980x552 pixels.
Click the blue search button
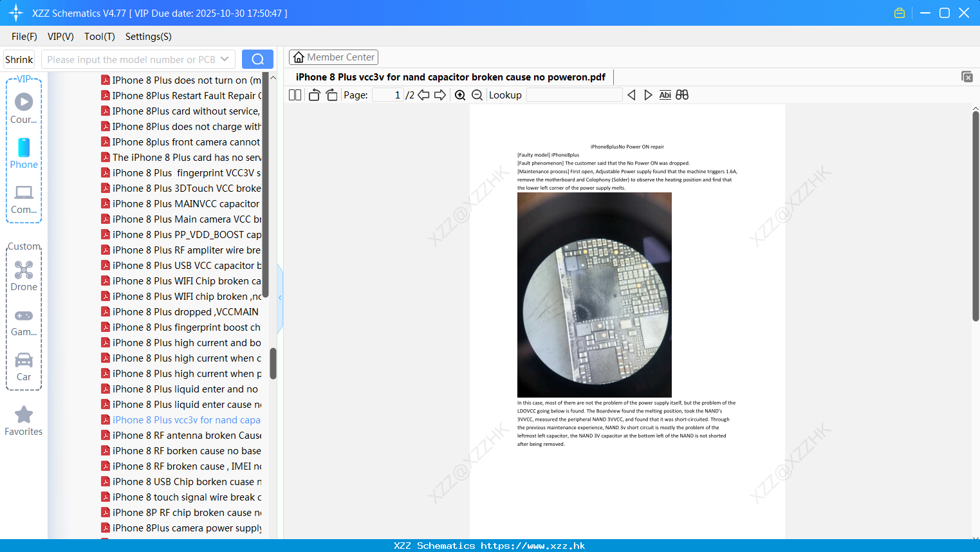tap(257, 59)
